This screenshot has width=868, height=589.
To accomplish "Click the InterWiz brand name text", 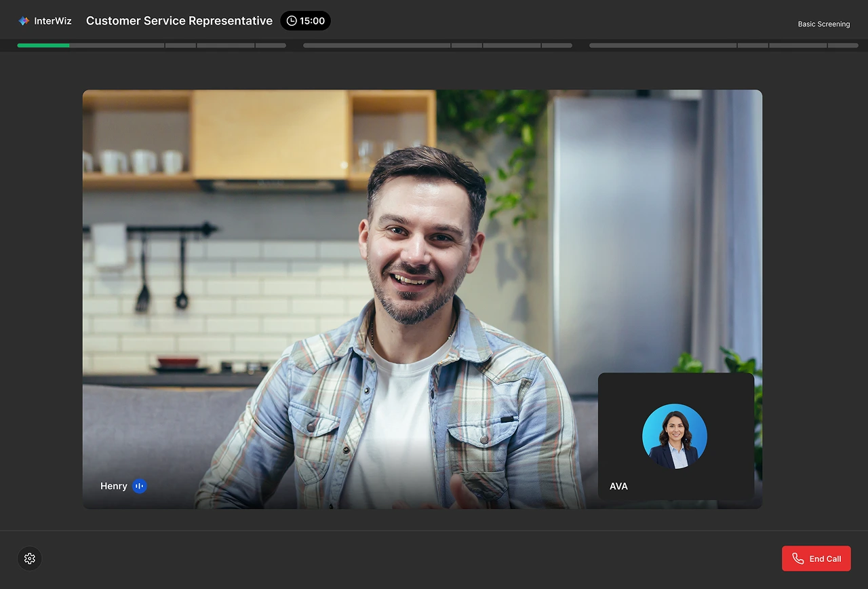I will (53, 20).
